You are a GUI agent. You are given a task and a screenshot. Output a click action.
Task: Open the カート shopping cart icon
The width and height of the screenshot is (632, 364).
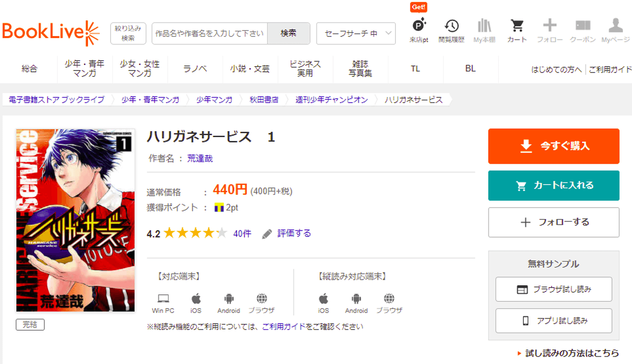click(517, 31)
